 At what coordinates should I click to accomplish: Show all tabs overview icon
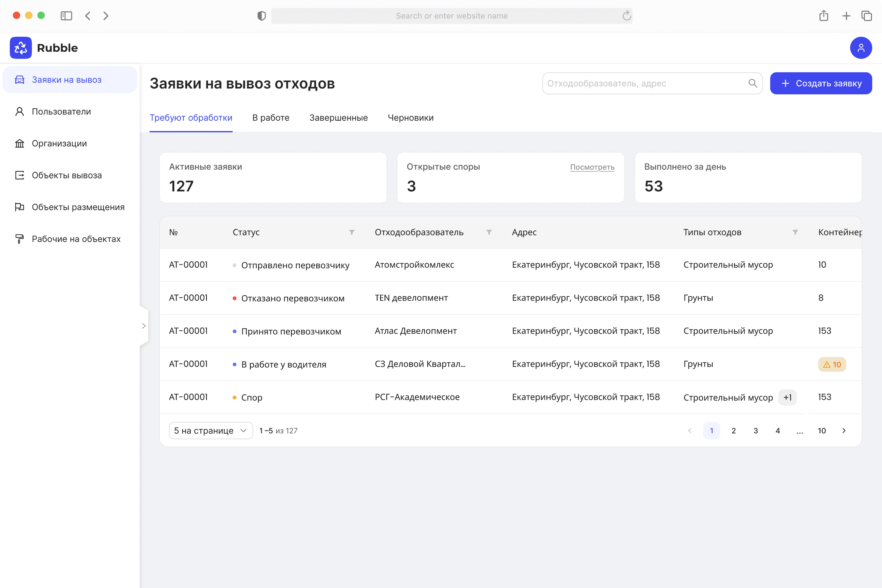point(867,16)
